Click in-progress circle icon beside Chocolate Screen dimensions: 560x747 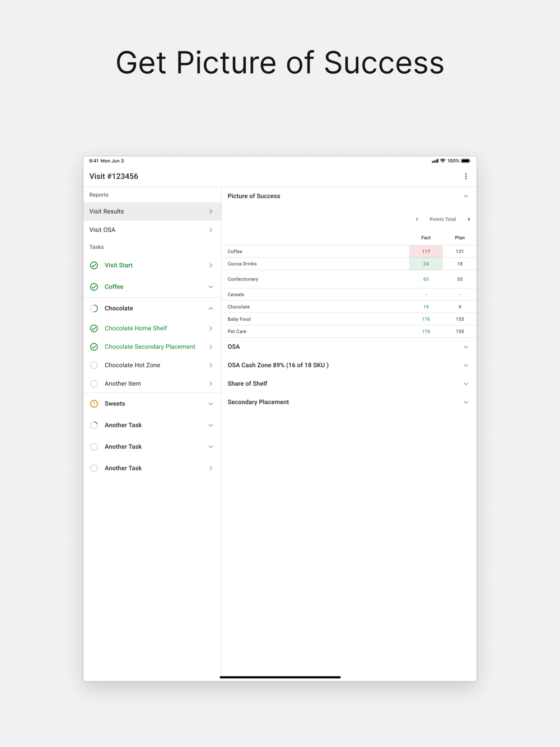click(94, 309)
